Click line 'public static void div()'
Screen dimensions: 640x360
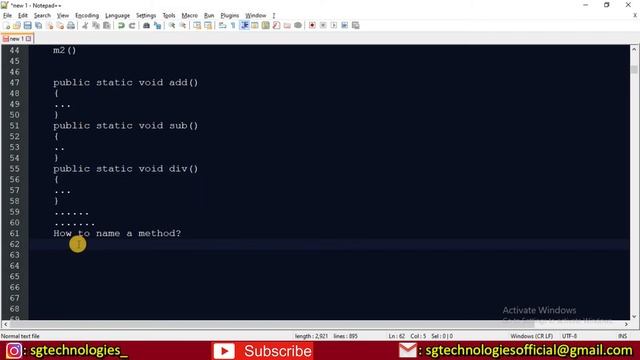click(x=125, y=169)
